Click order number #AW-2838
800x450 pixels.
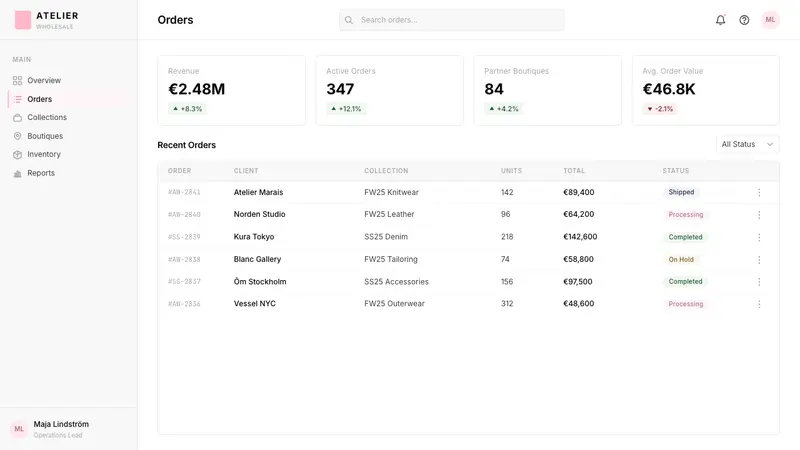point(184,260)
